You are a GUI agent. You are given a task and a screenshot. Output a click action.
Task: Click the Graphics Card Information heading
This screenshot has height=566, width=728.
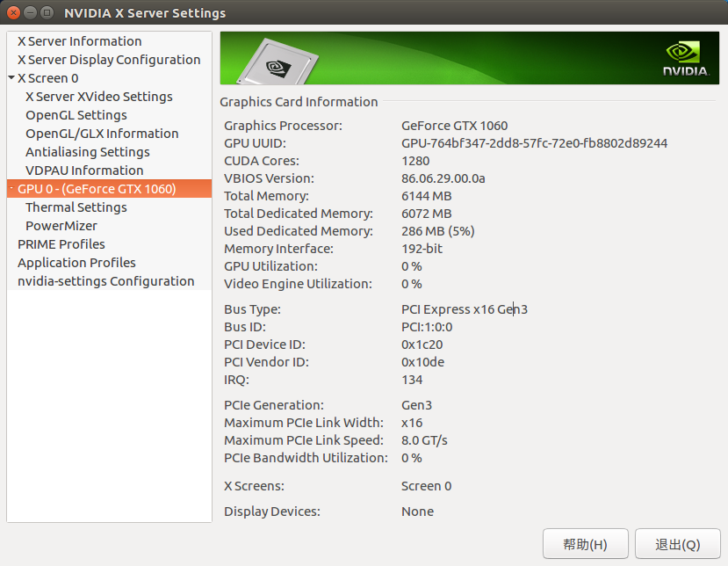(x=299, y=102)
